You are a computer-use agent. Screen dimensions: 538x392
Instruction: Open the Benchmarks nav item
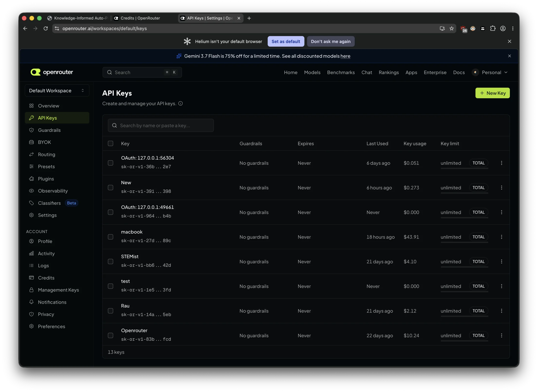pyautogui.click(x=341, y=72)
